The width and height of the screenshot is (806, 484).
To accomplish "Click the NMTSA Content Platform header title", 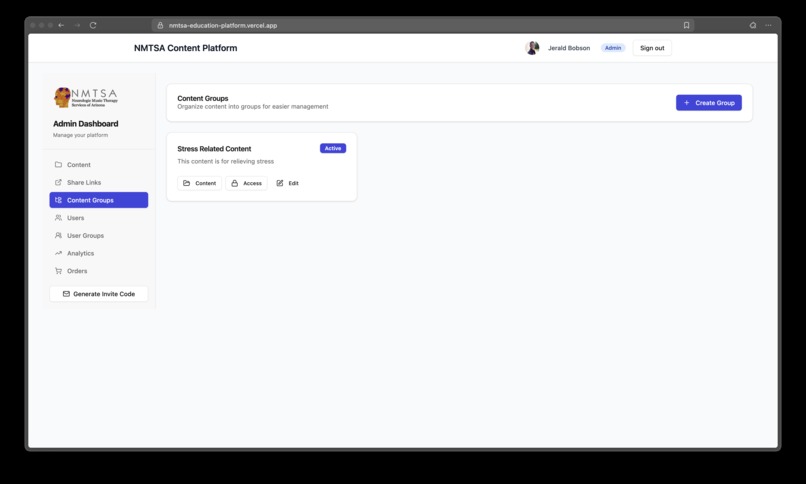I will point(186,48).
